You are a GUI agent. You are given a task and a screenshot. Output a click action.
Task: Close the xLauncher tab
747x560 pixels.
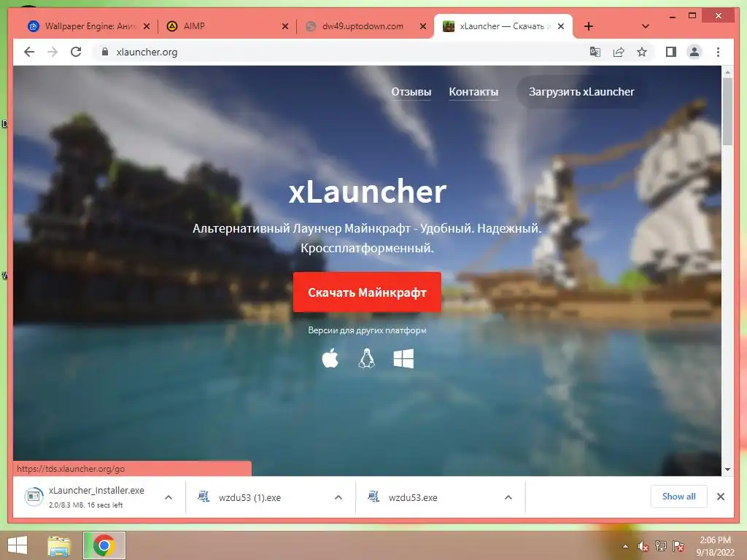561,26
